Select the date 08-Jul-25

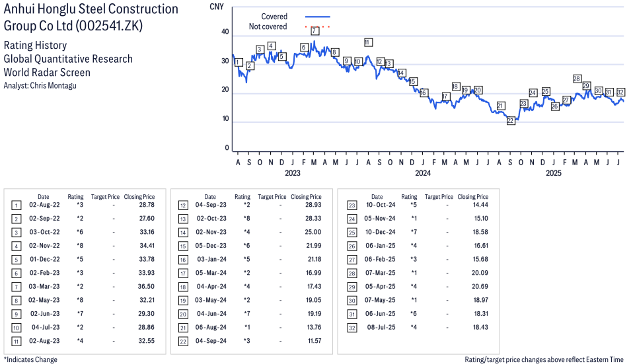(381, 327)
